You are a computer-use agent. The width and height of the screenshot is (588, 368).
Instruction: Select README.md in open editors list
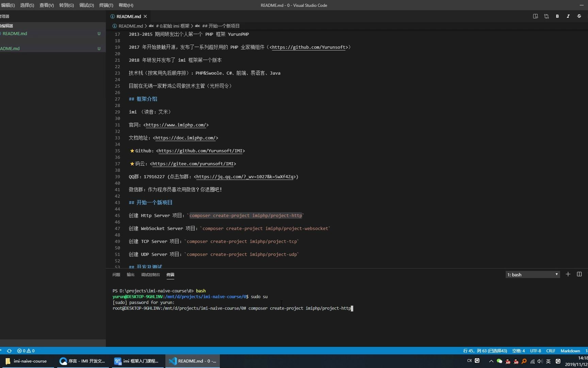53,33
